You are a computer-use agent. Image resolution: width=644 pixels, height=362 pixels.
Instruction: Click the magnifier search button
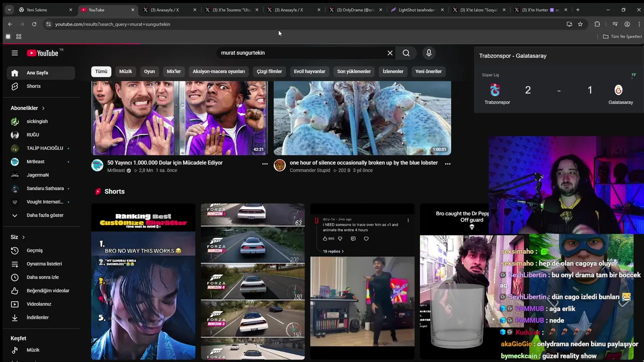coord(406,53)
